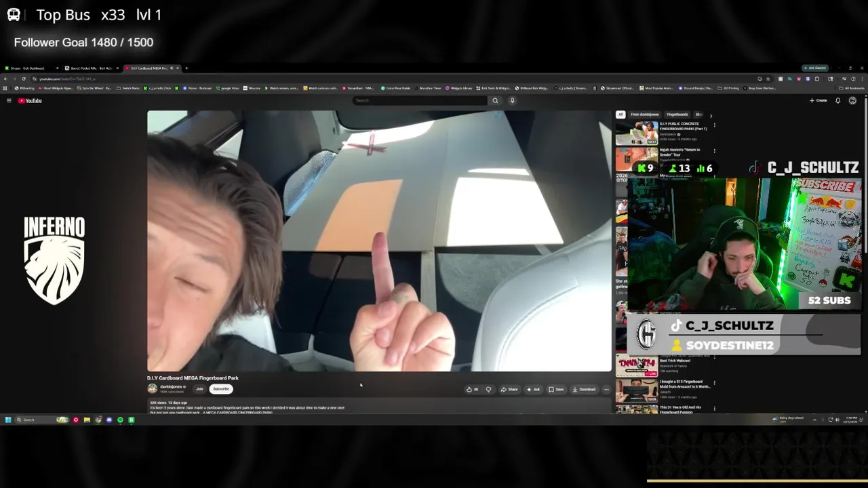This screenshot has width=868, height=488.
Task: Open the browser extensions puzzle icon
Action: [x=817, y=79]
